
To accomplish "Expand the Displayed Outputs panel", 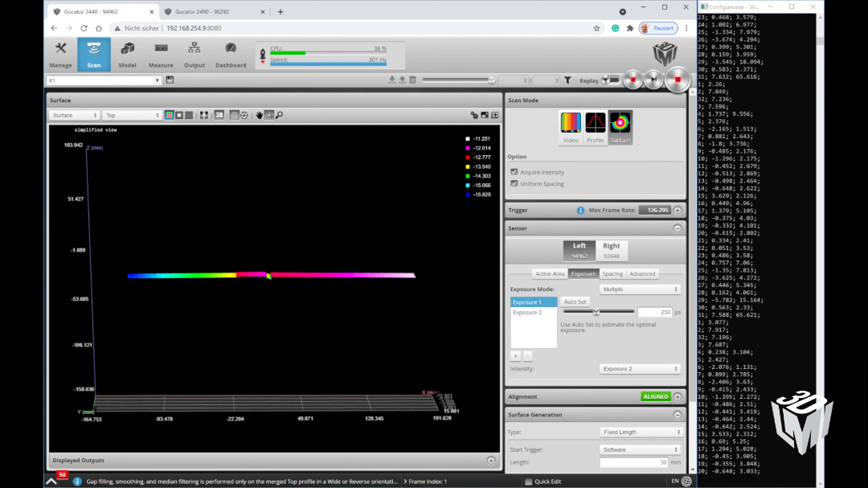I will click(491, 461).
